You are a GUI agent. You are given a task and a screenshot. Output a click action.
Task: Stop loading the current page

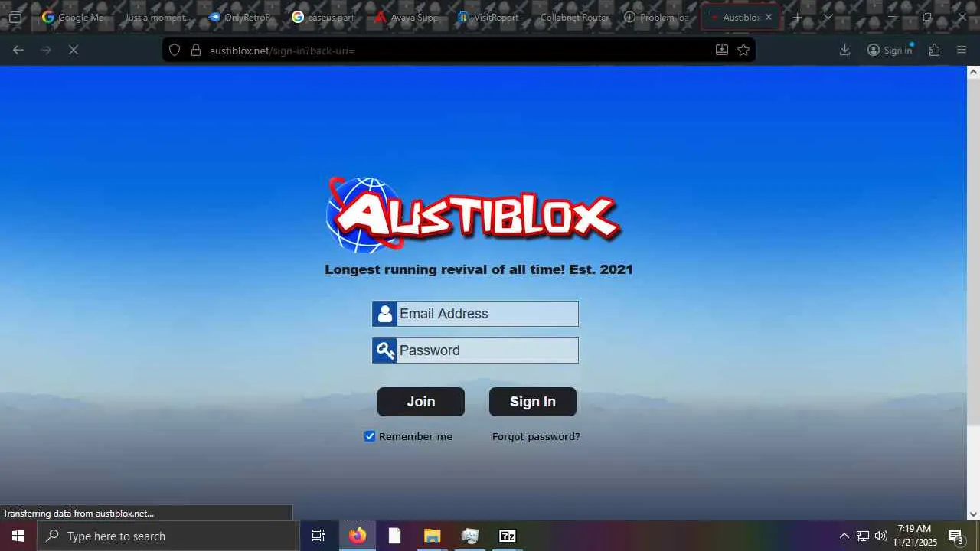click(73, 50)
